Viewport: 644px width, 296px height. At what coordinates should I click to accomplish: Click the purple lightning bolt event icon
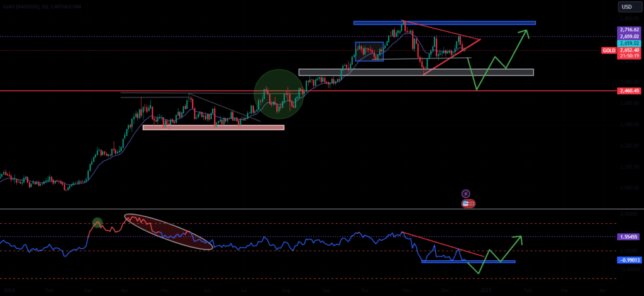(466, 194)
